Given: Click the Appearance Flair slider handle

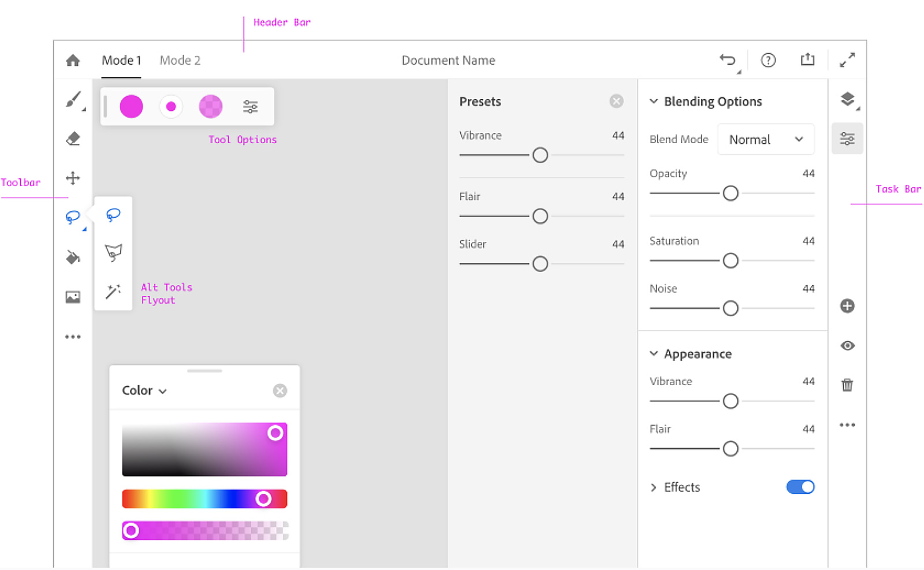Looking at the screenshot, I should tap(731, 449).
